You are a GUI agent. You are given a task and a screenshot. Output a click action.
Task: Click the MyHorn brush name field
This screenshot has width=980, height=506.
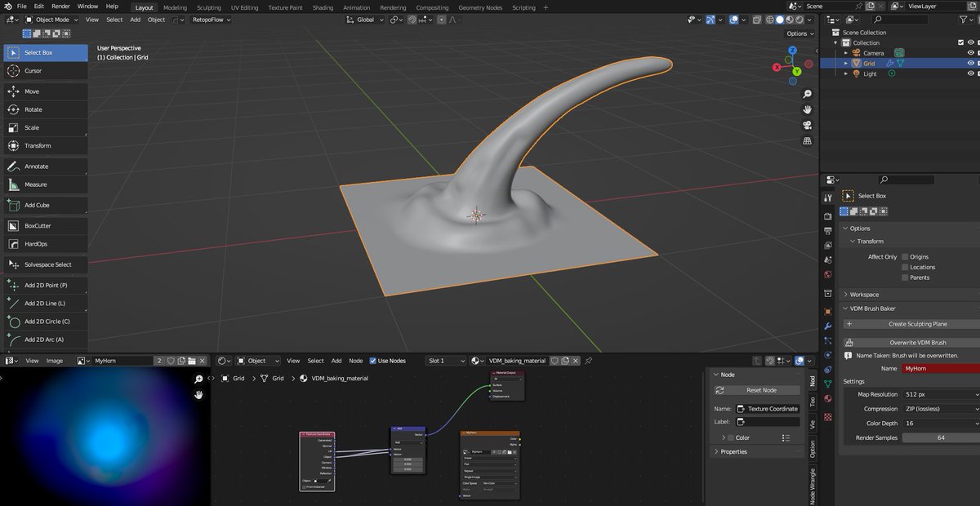coord(941,369)
